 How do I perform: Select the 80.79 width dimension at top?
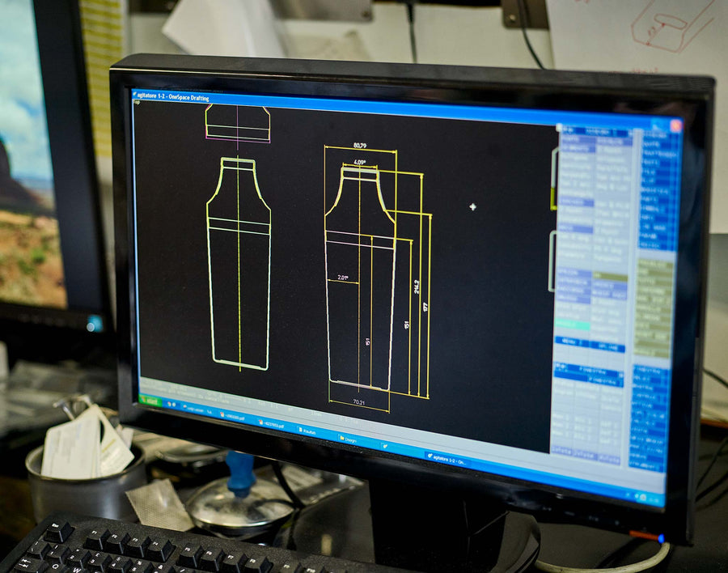click(360, 146)
